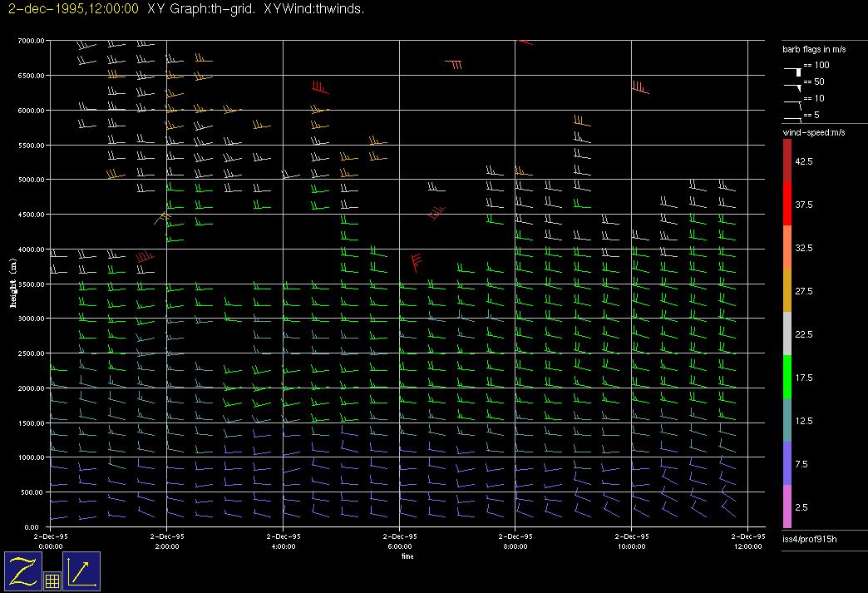
Task: Click the "wind-speed:m/s" color bar heading
Action: [x=813, y=133]
